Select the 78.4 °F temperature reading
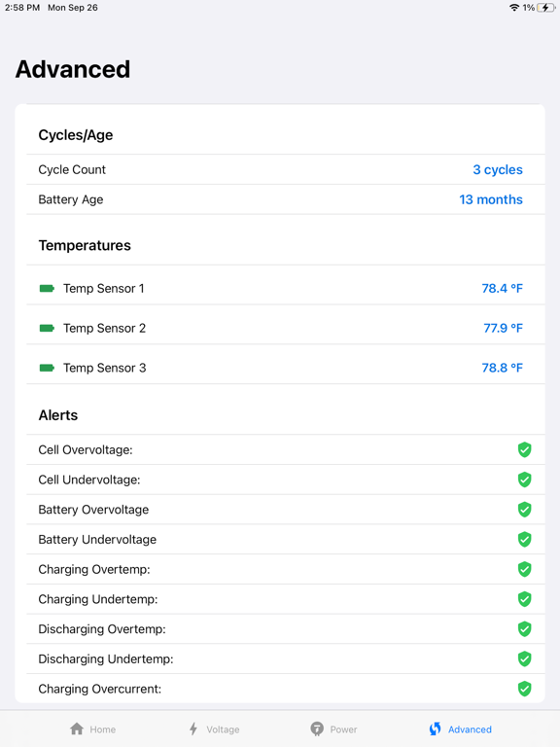The height and width of the screenshot is (747, 560). tap(502, 288)
